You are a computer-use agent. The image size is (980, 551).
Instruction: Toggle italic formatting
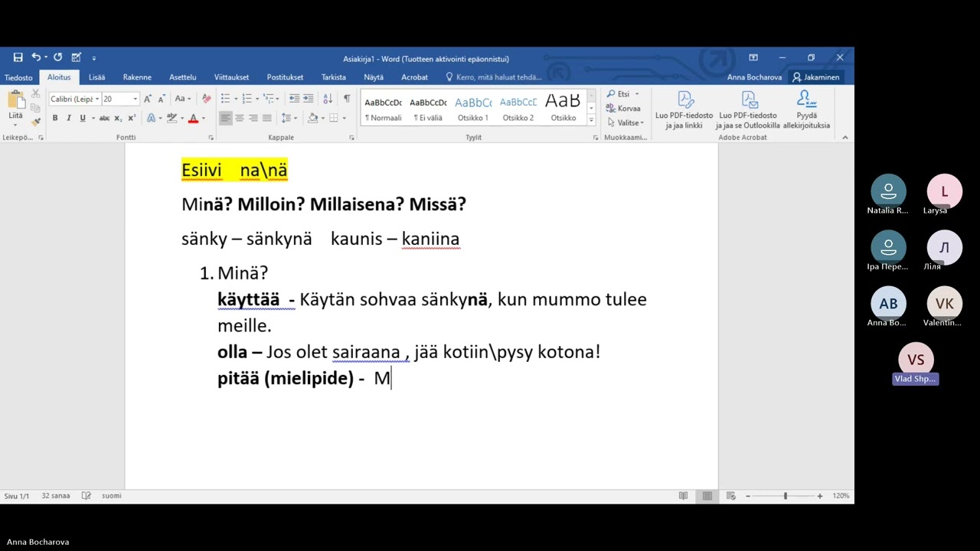[69, 118]
